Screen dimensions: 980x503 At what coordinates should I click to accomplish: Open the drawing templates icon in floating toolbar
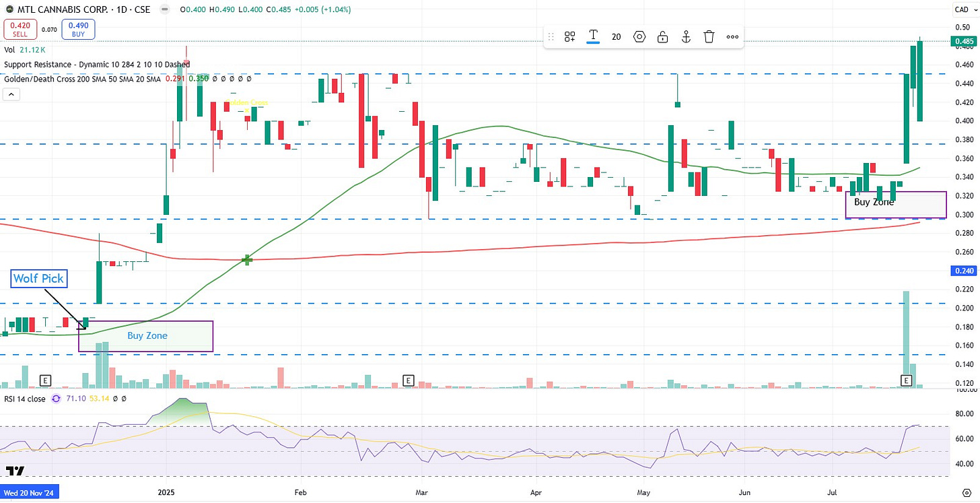coord(570,37)
